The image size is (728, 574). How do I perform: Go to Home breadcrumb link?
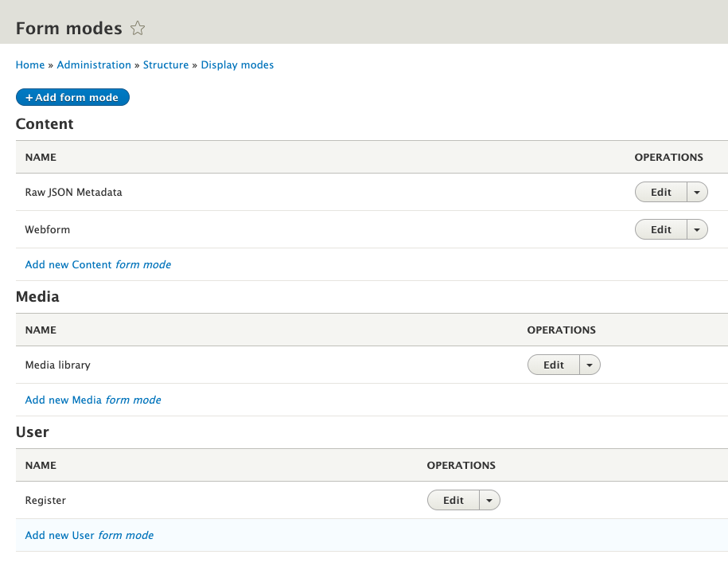point(29,65)
